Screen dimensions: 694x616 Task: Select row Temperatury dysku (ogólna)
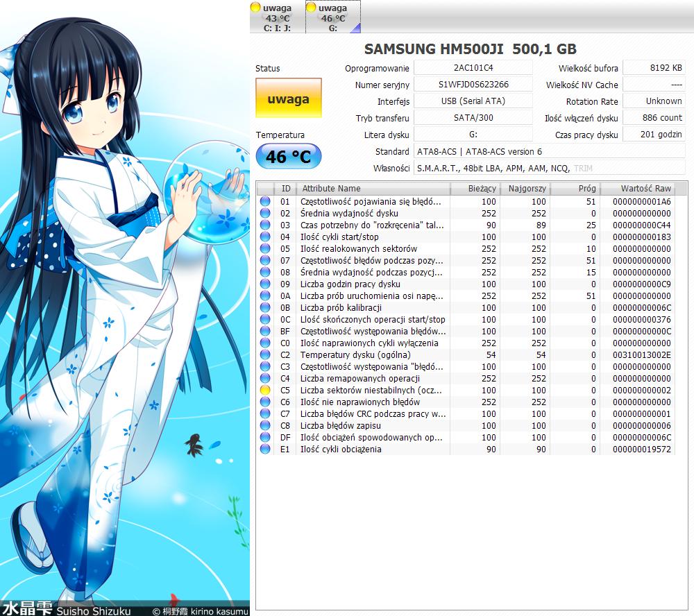466,355
